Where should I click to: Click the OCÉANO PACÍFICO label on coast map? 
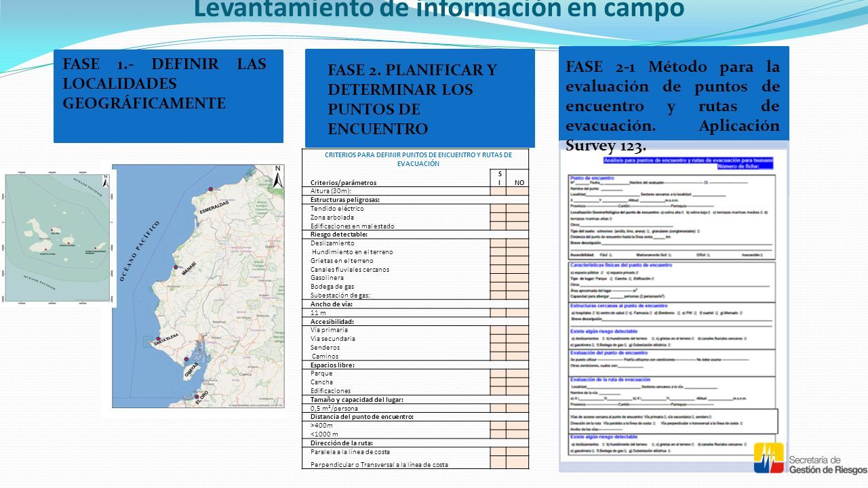141,250
